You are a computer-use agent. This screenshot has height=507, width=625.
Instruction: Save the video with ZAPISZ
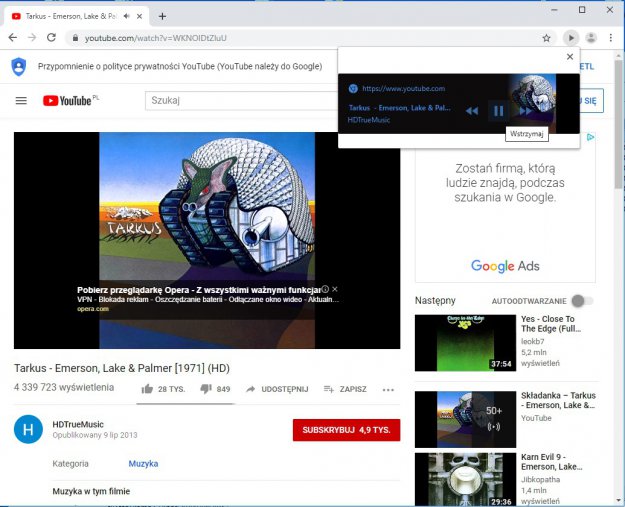tap(345, 389)
